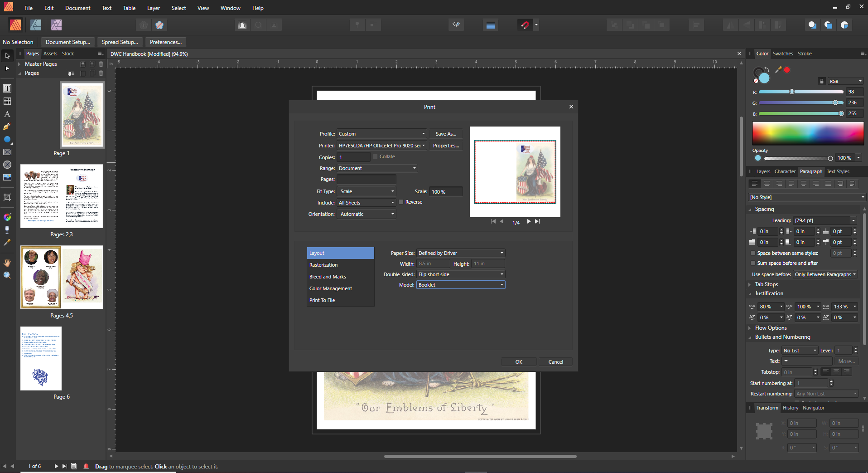Open the Layer menu

coord(153,8)
